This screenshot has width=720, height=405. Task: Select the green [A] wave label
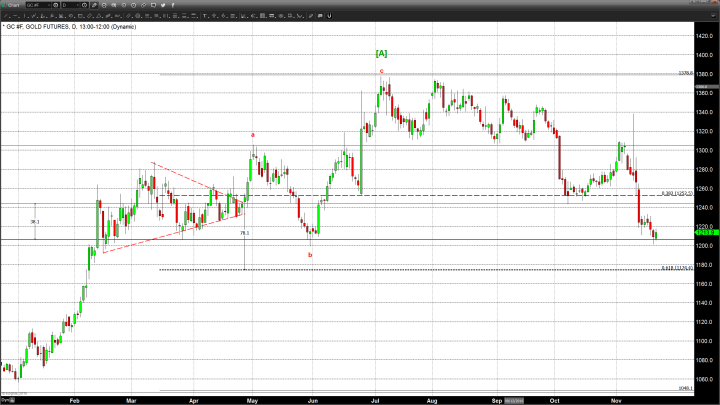coord(381,53)
